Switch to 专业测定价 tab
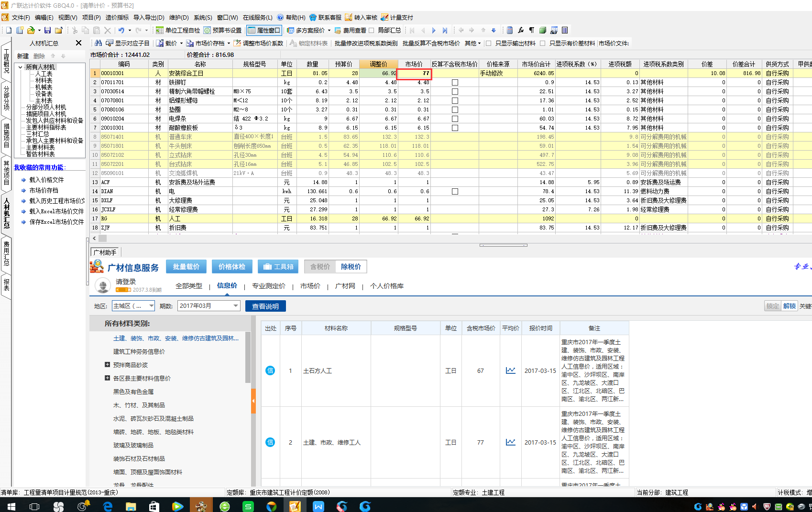Screen dimensions: 812x512 tap(269, 286)
